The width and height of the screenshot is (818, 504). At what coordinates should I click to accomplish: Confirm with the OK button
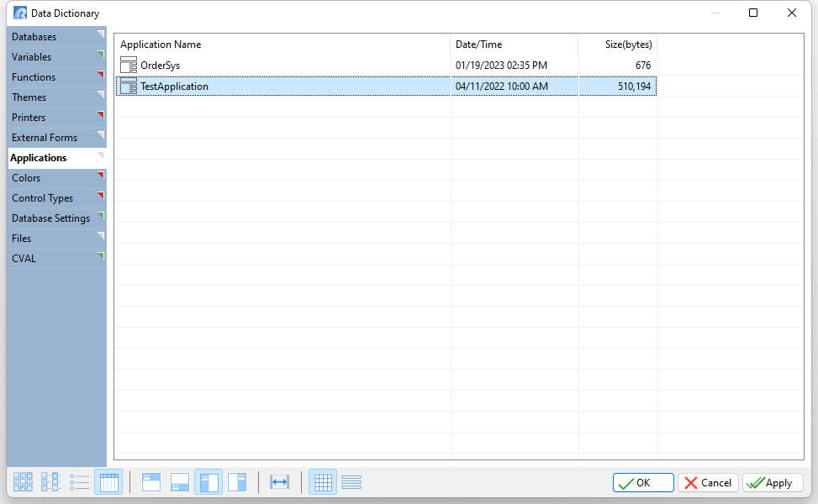[x=643, y=483]
